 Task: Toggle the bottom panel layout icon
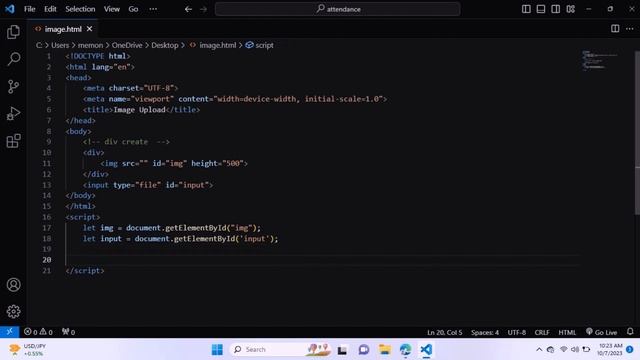coord(541,9)
